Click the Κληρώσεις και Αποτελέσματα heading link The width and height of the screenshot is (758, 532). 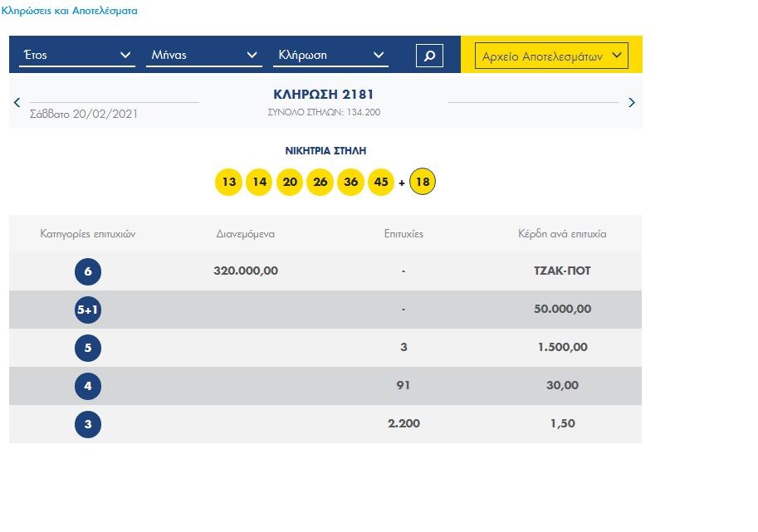pyautogui.click(x=71, y=12)
